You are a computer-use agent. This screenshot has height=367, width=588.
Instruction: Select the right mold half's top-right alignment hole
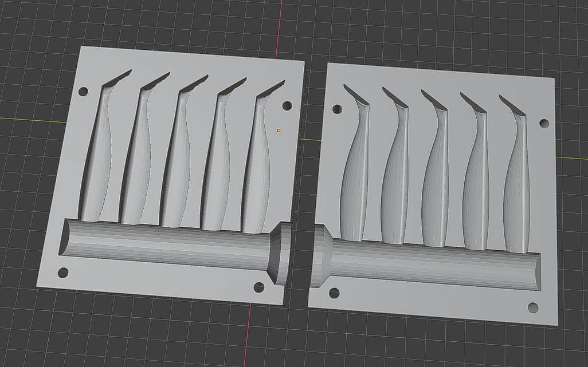[x=544, y=123]
